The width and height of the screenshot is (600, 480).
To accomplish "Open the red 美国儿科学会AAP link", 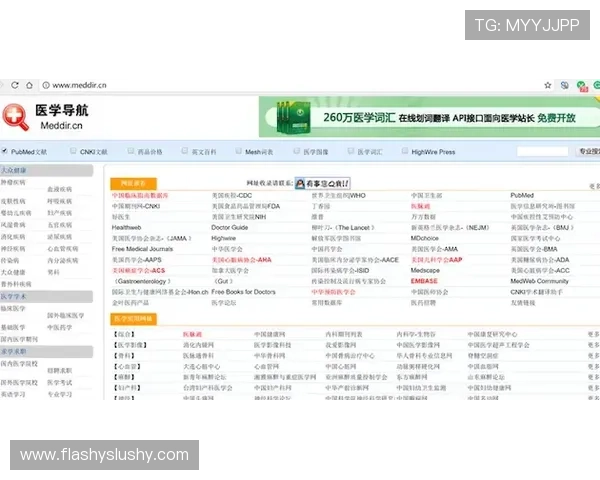I will pyautogui.click(x=437, y=260).
